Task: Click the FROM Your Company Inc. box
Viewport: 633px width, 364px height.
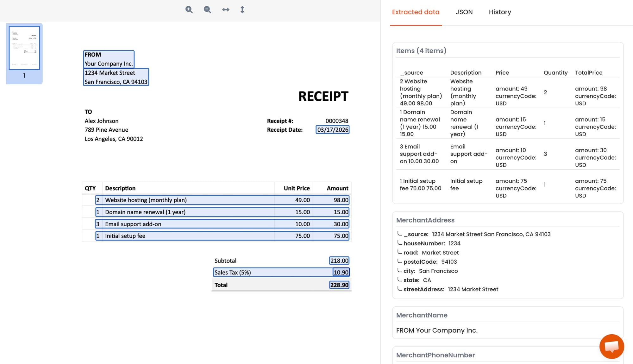Action: coord(109,59)
